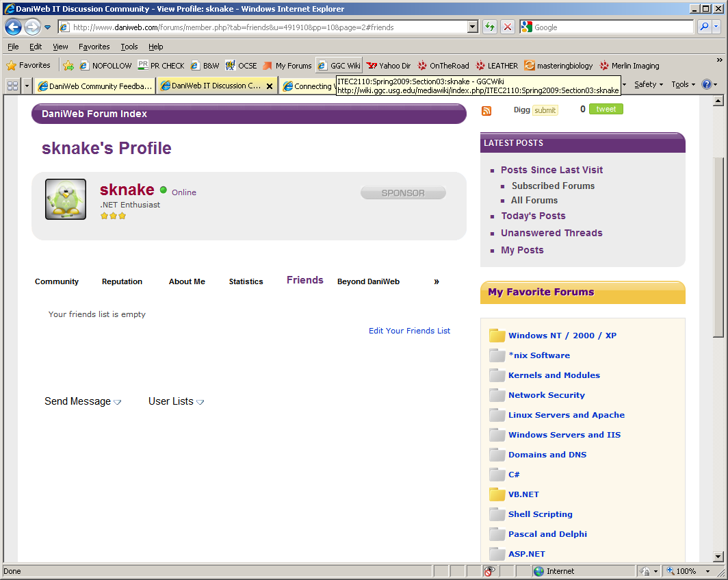
Task: Open the My Forums bookmark
Action: click(287, 66)
